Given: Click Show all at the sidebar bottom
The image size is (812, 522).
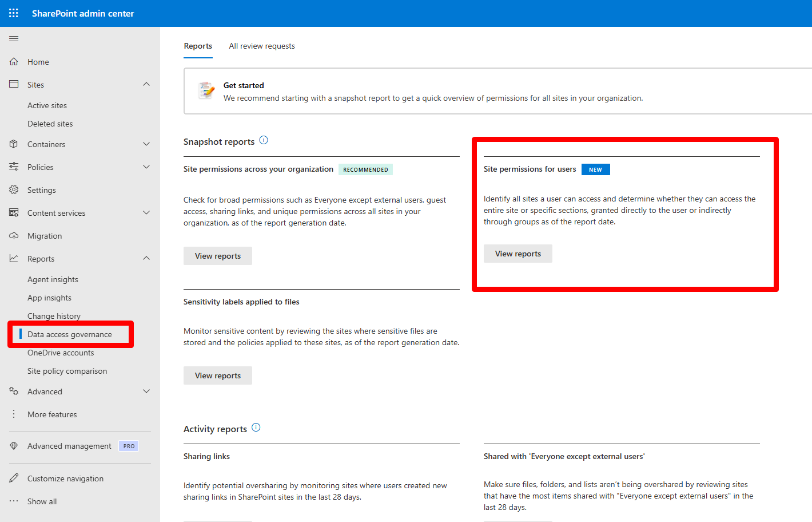Looking at the screenshot, I should tap(41, 501).
